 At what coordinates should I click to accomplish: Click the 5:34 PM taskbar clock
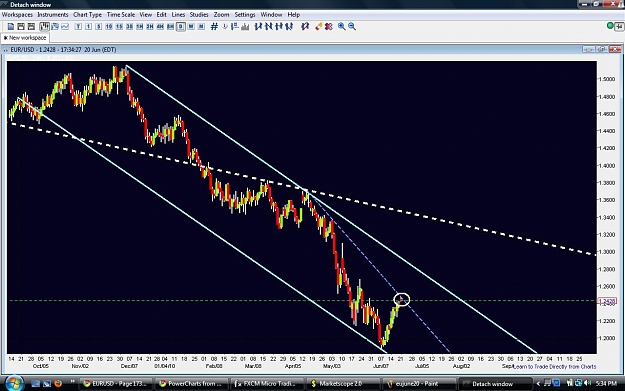click(x=606, y=383)
